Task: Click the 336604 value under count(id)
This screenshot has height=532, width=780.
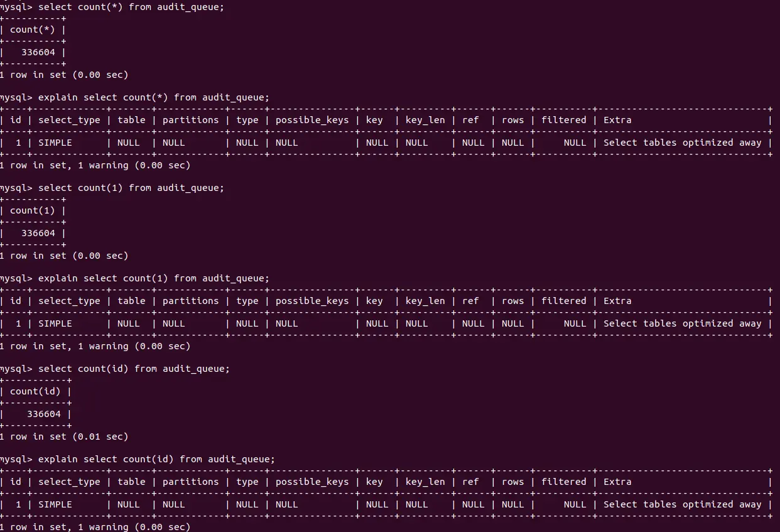Action: [x=44, y=414]
